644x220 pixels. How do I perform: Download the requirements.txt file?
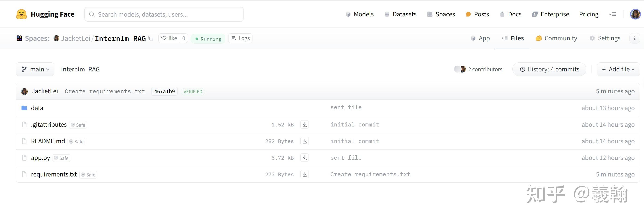click(305, 174)
